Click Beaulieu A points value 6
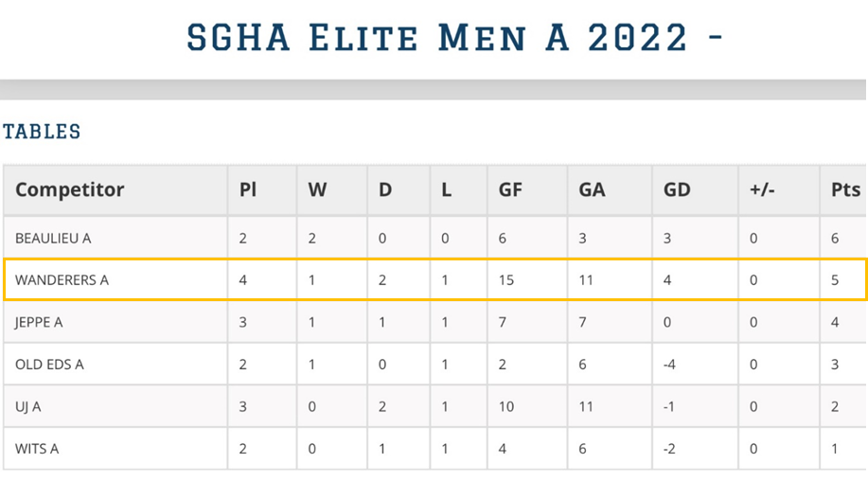The width and height of the screenshot is (868, 482). click(835, 239)
